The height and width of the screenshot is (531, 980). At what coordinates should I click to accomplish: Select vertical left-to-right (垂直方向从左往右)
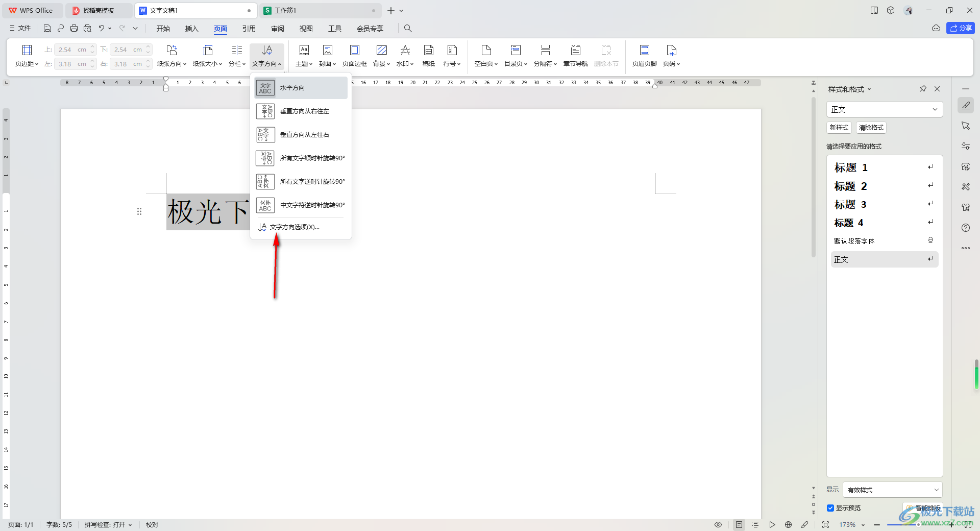click(x=301, y=135)
